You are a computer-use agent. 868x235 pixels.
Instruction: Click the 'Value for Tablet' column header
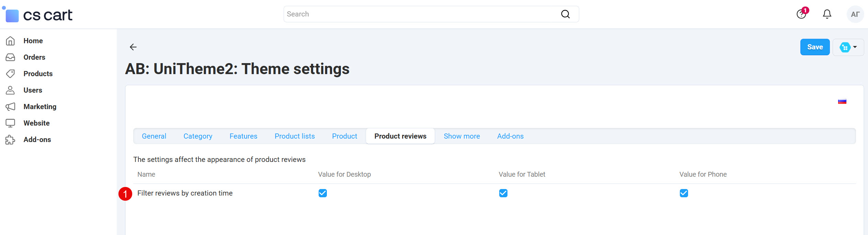(522, 174)
